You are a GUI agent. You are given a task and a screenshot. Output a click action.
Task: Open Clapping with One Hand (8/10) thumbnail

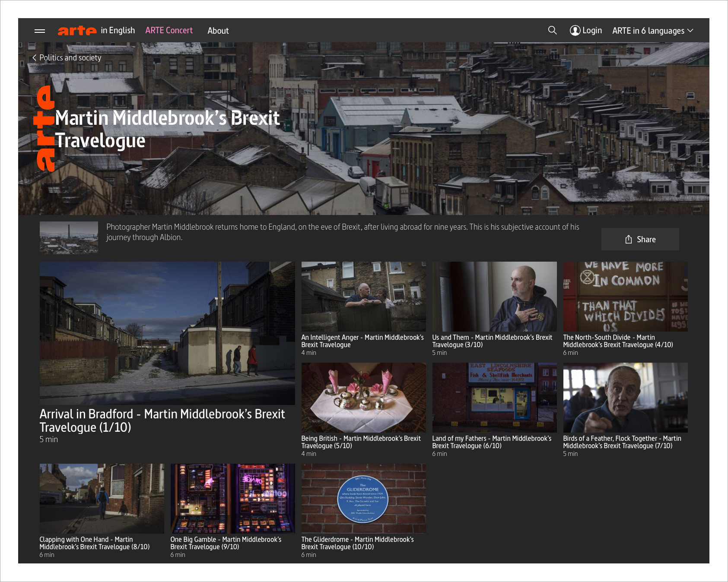pyautogui.click(x=102, y=499)
